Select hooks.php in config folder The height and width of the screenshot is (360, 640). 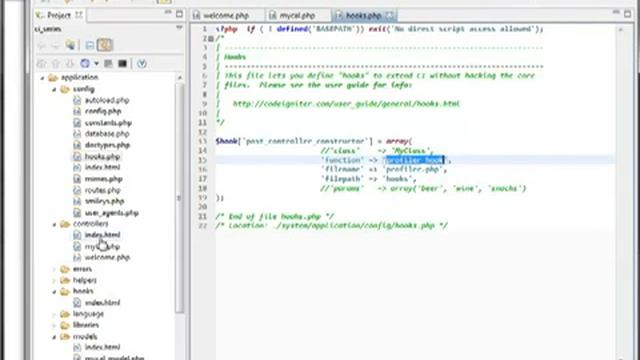pos(102,157)
